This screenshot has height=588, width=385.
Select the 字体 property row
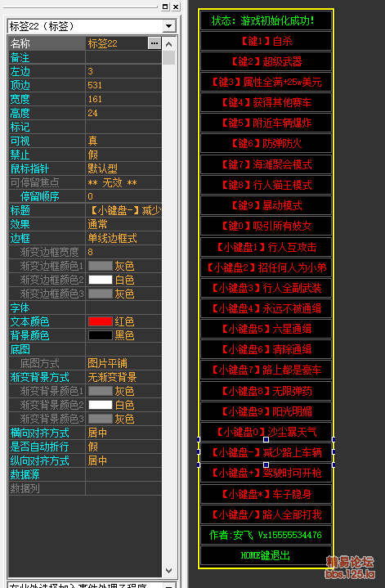[85, 307]
